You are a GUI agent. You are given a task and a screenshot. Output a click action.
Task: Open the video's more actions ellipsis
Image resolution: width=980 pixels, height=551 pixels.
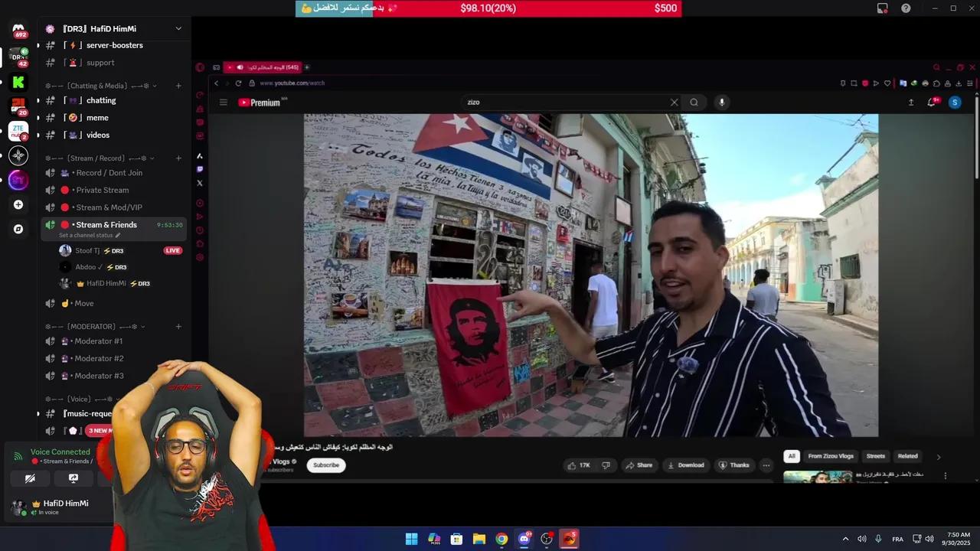click(x=766, y=465)
